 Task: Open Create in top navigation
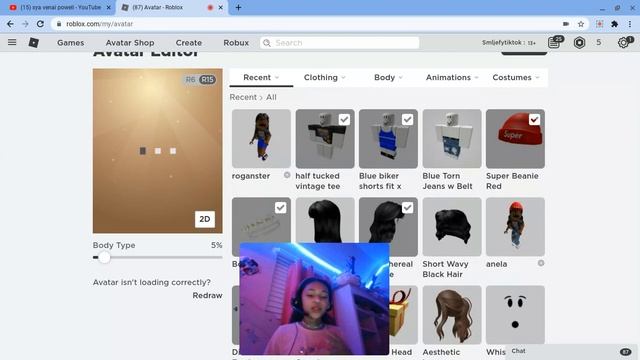point(189,42)
